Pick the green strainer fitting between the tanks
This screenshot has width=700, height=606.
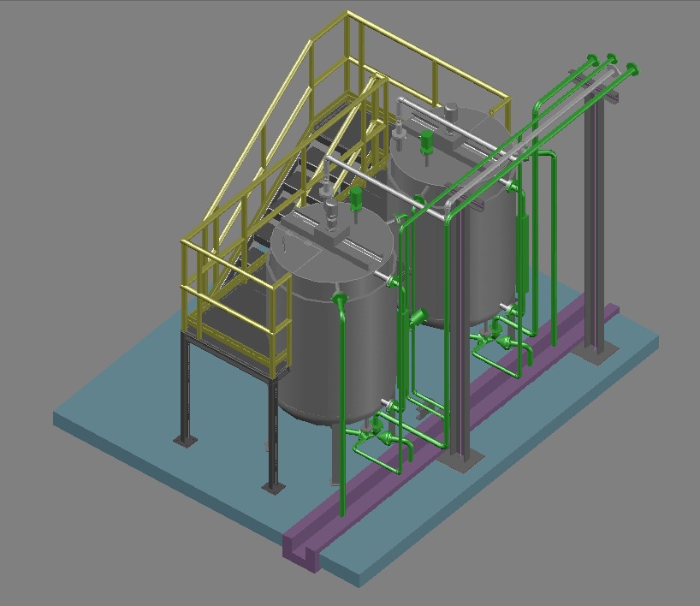[418, 317]
